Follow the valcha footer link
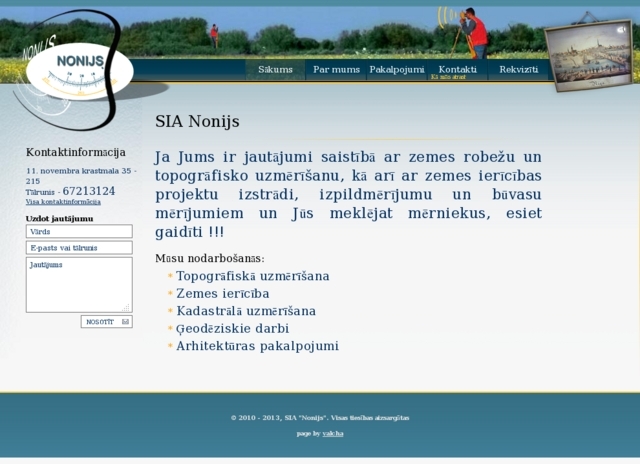This screenshot has height=464, width=640. coord(333,433)
